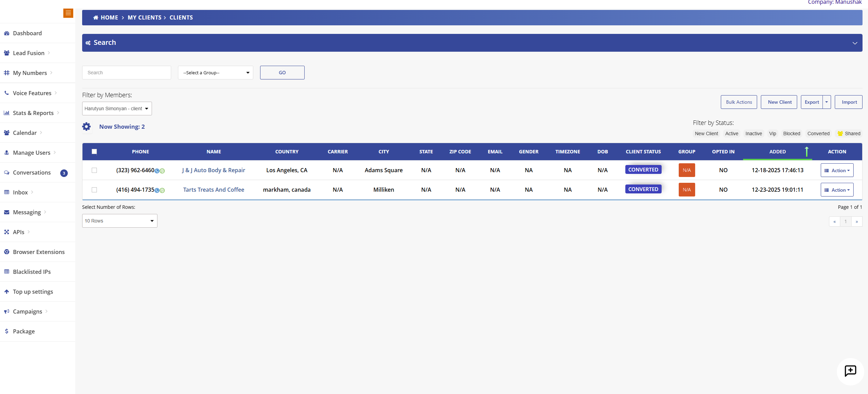The image size is (868, 394).
Task: Open the chat icon next to (416) 494-1735
Action: coord(163,190)
